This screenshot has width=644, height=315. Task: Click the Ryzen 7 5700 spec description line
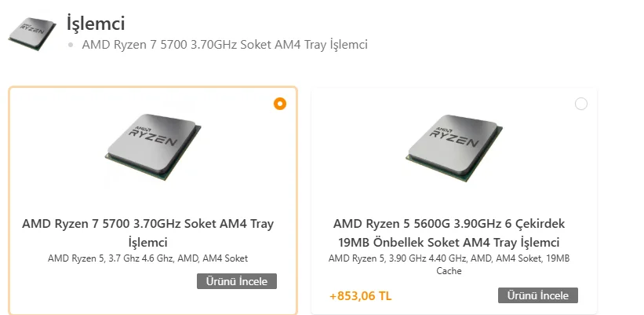(x=148, y=258)
